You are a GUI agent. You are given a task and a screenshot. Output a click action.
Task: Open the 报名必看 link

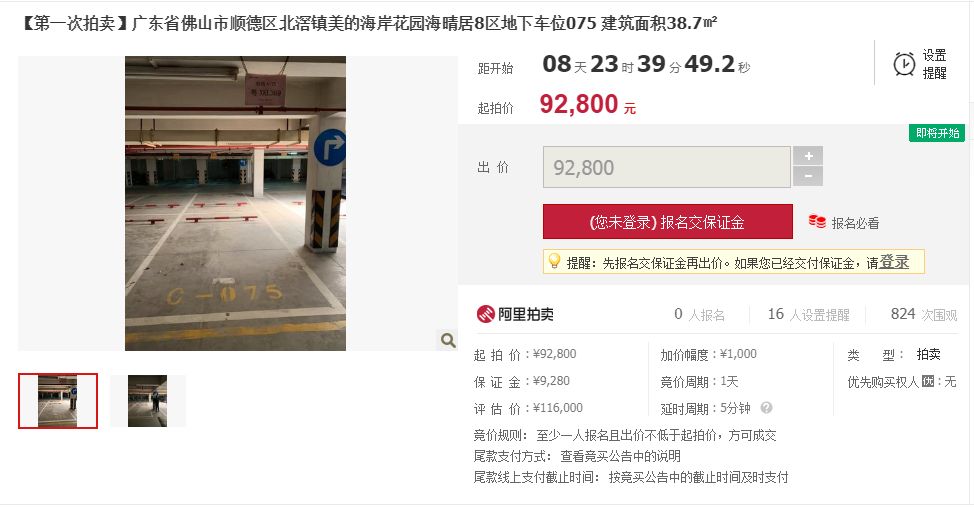tap(855, 223)
